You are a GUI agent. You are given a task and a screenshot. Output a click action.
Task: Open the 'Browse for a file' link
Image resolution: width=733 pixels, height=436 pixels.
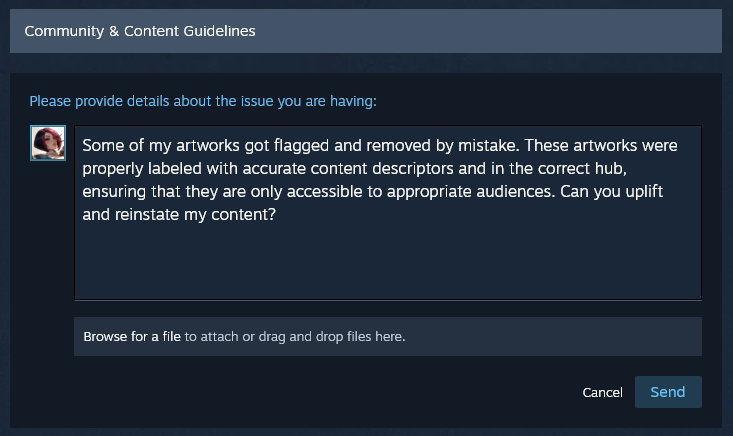pos(131,337)
